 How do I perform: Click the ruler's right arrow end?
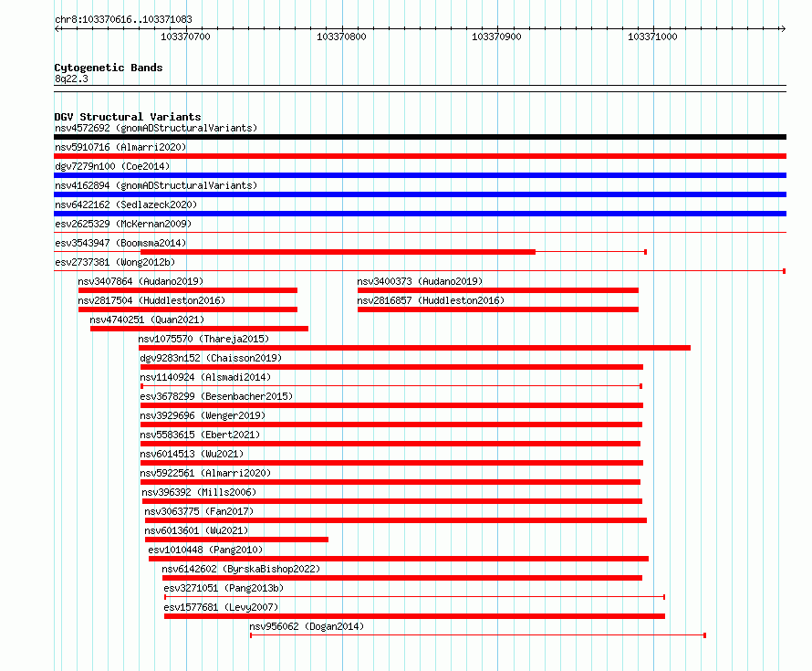(x=783, y=29)
